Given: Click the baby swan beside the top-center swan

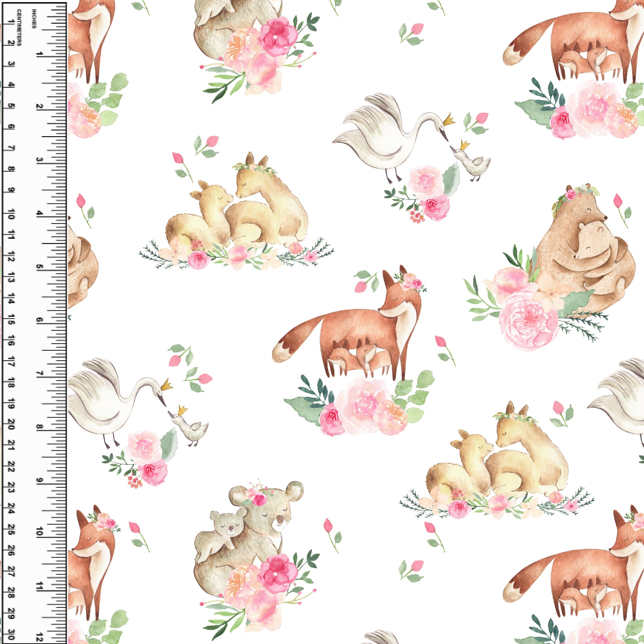Looking at the screenshot, I should tap(472, 163).
